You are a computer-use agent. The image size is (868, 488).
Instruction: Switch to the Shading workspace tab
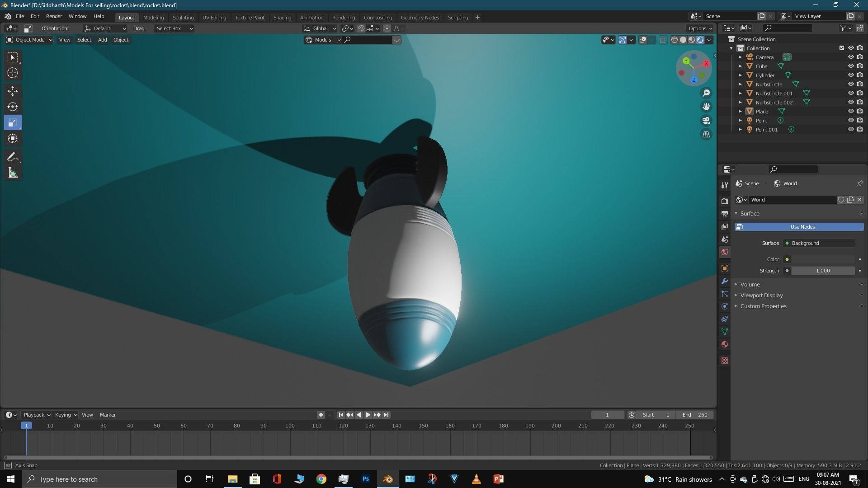(282, 18)
